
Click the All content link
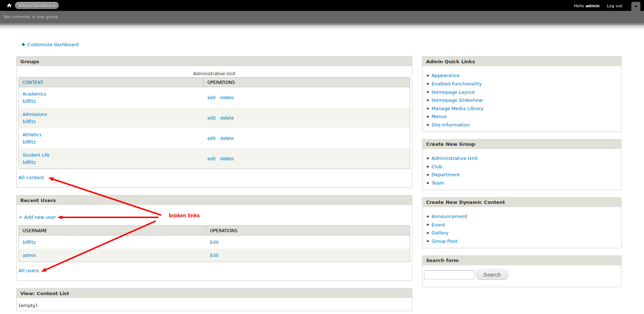click(31, 177)
